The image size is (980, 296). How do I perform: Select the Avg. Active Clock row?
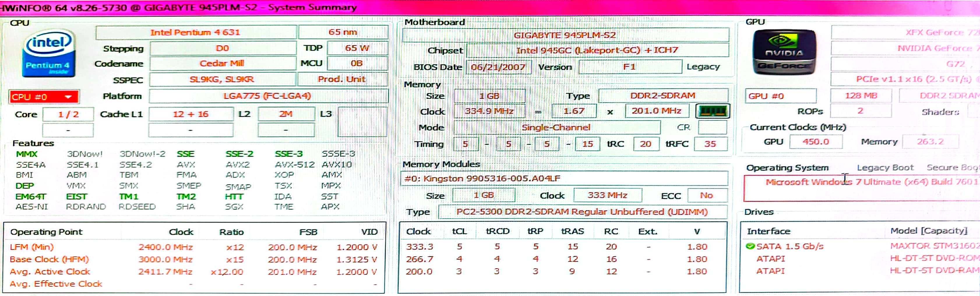pos(194,272)
